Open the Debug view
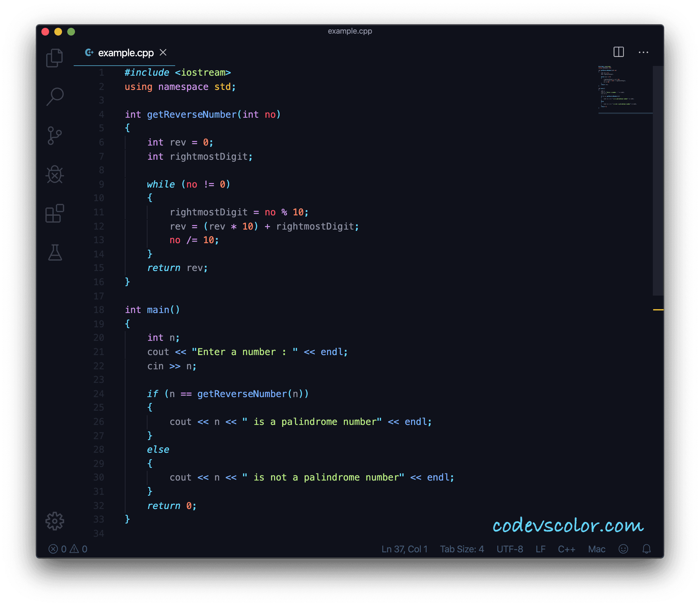 coord(55,175)
